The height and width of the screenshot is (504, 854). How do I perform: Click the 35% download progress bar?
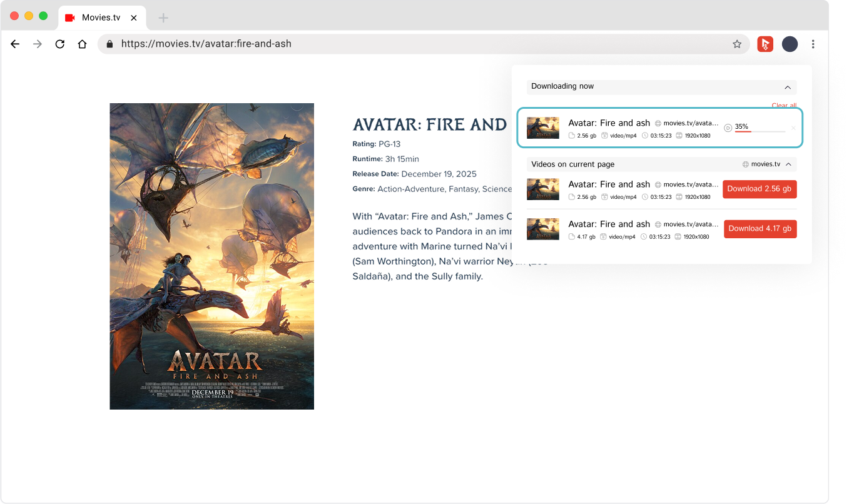pyautogui.click(x=760, y=131)
